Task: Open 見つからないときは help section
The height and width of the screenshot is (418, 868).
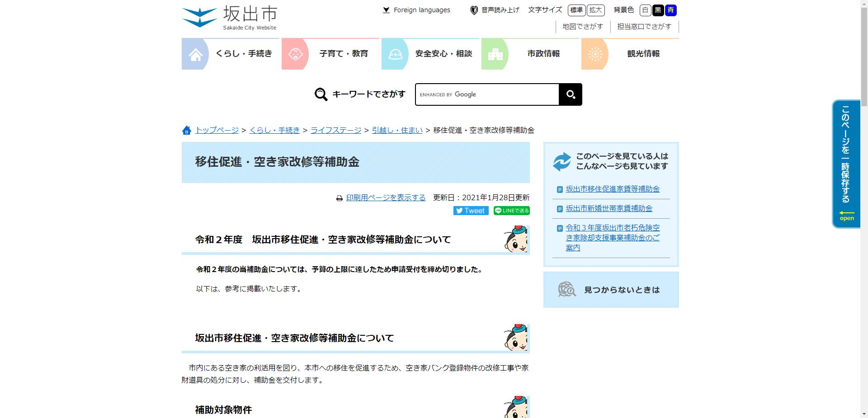Action: [622, 290]
